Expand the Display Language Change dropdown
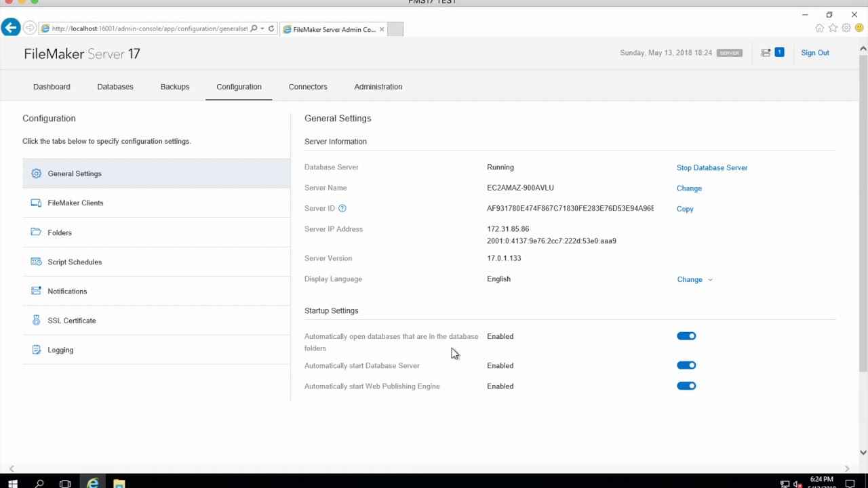Screen dimensions: 868x488 [x=694, y=279]
